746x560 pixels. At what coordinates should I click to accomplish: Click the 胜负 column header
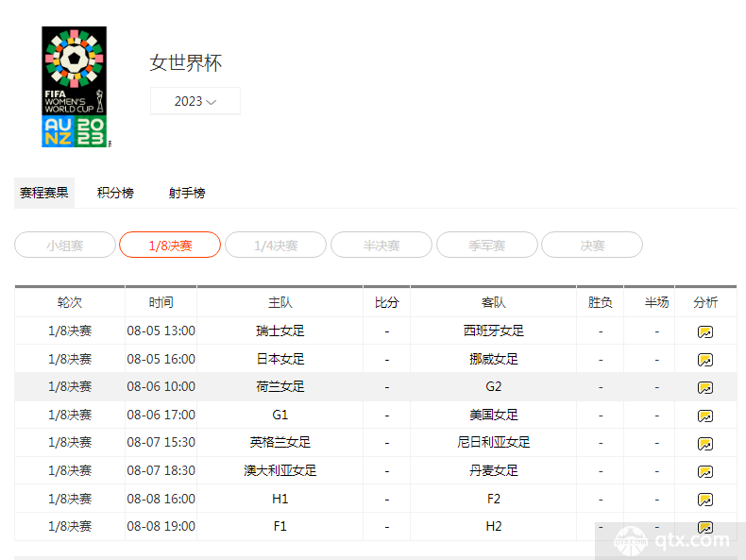[600, 302]
